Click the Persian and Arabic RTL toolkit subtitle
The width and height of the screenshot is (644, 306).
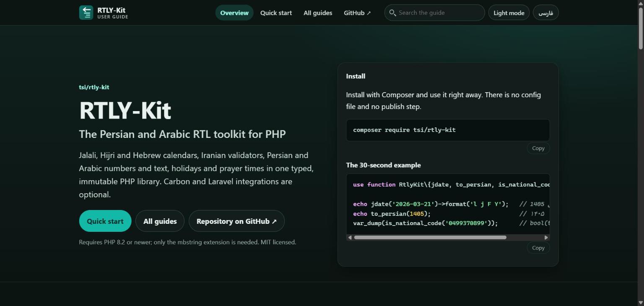(182, 134)
